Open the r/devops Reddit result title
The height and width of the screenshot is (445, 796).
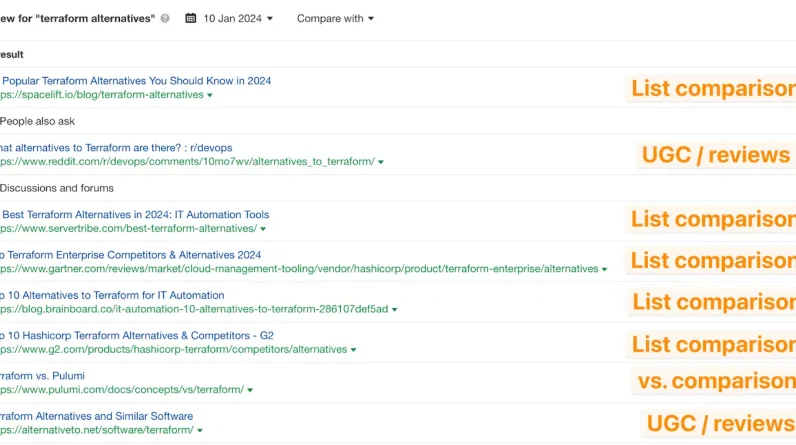pyautogui.click(x=132, y=147)
